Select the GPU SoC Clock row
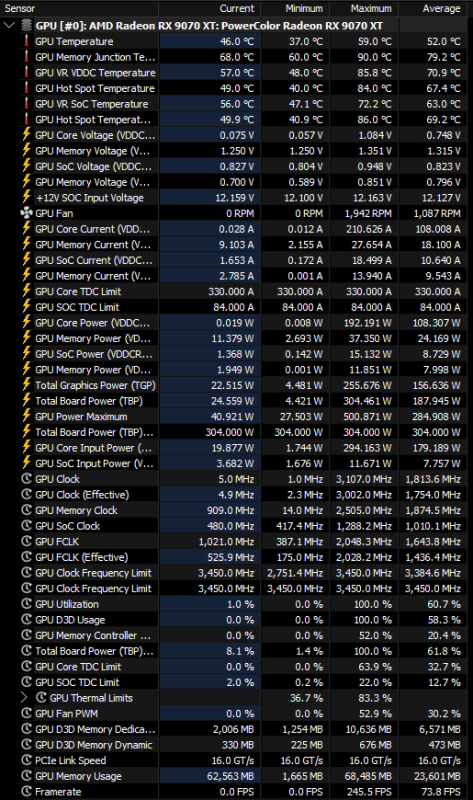 (234, 526)
